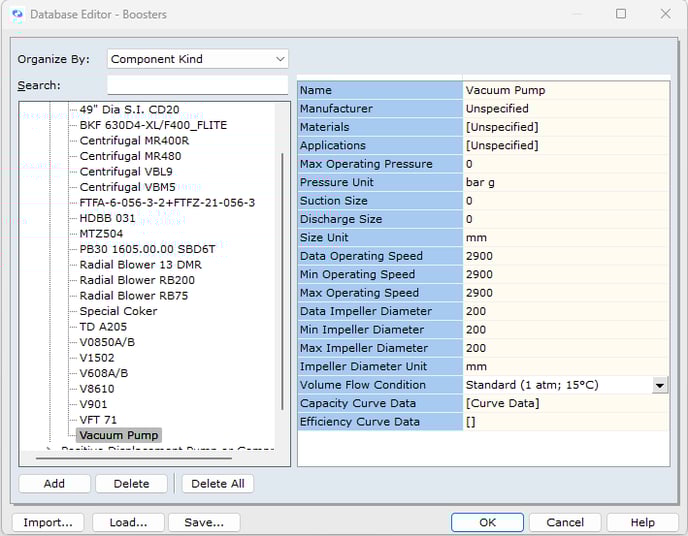Click the Add button
Viewport: 688px width, 536px height.
click(x=54, y=484)
